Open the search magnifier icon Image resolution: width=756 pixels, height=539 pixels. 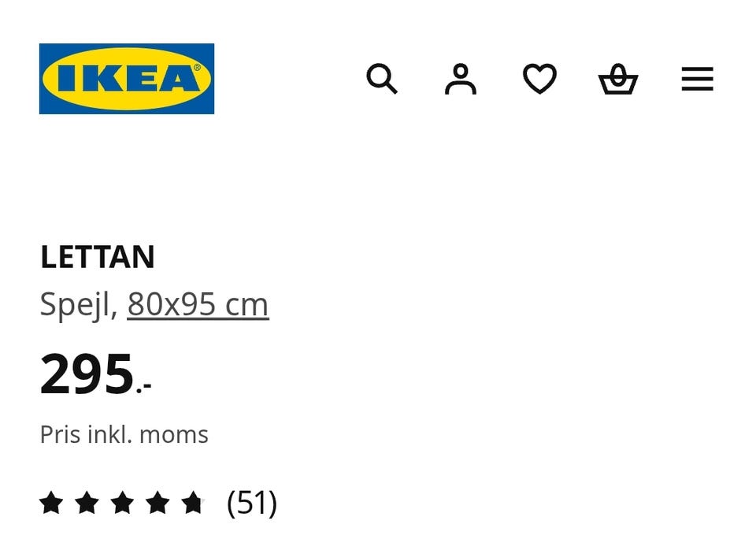point(382,79)
